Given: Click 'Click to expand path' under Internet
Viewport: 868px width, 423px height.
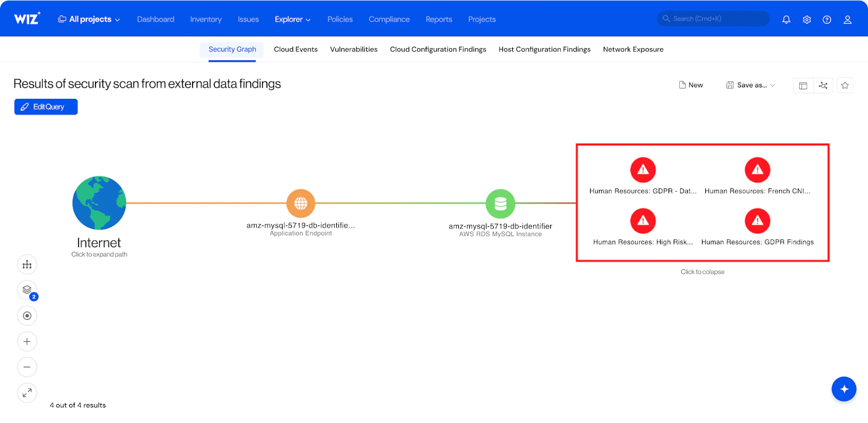Looking at the screenshot, I should point(99,255).
